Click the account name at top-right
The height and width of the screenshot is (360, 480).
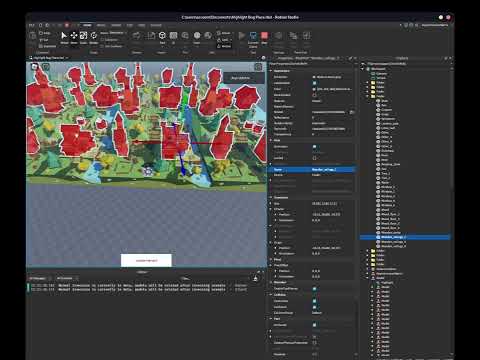click(x=435, y=25)
